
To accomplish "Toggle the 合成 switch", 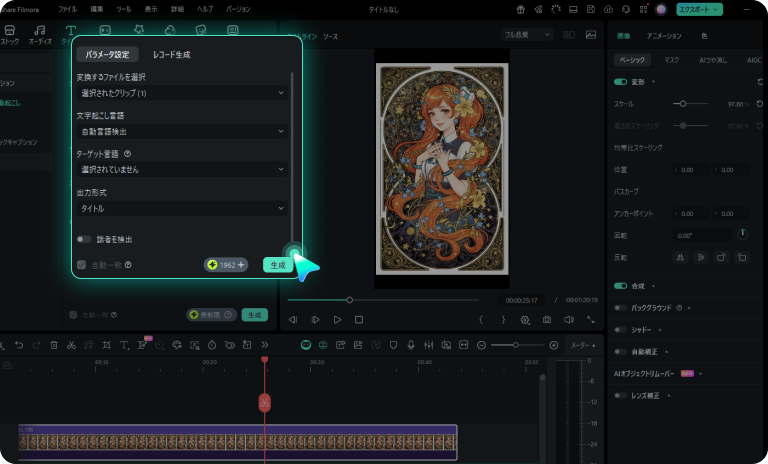I will pyautogui.click(x=620, y=286).
